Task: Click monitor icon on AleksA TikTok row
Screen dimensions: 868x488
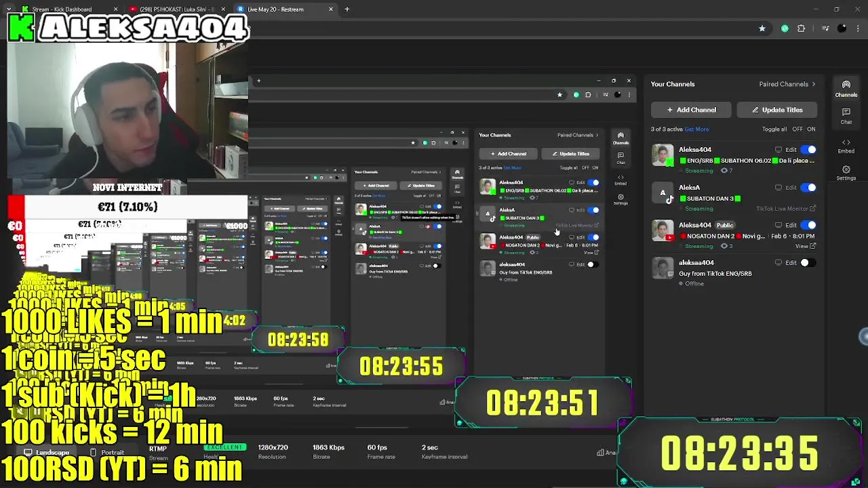Action: [778, 188]
